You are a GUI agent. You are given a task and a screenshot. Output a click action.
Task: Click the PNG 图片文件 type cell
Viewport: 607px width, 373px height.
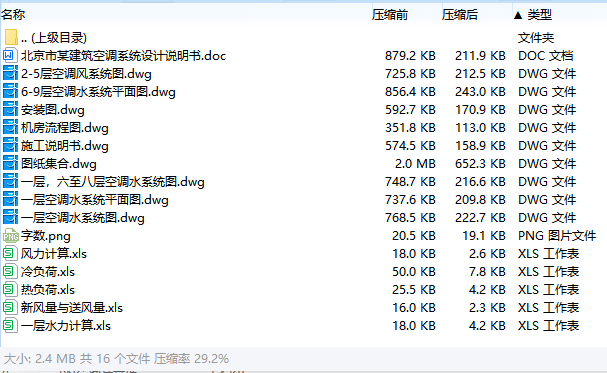click(557, 236)
